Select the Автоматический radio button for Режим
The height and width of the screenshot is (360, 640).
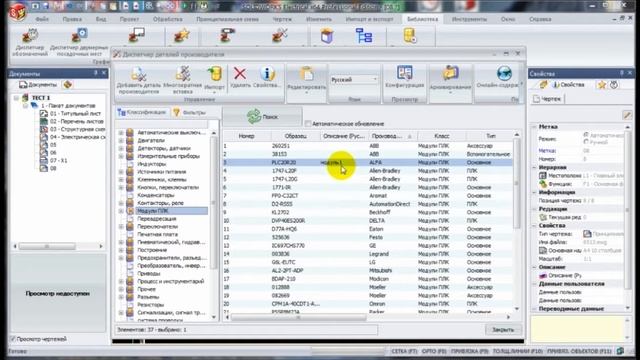point(586,135)
